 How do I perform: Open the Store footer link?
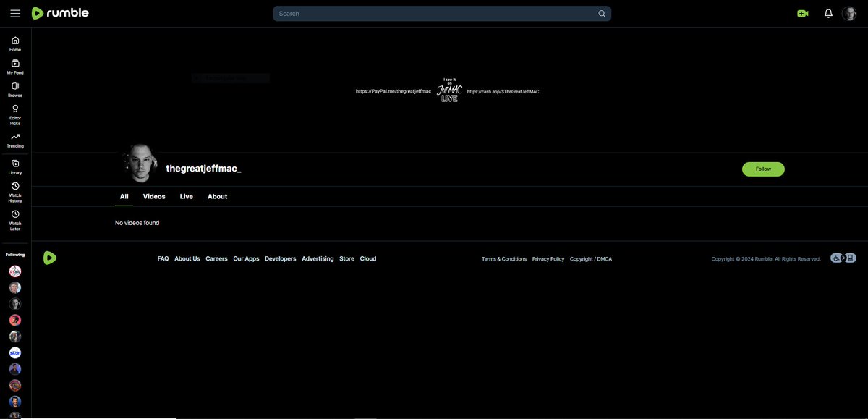tap(347, 258)
